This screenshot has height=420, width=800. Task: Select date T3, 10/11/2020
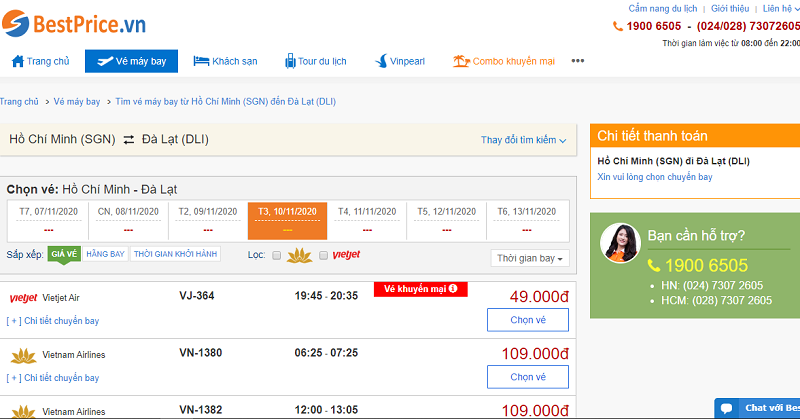287,220
